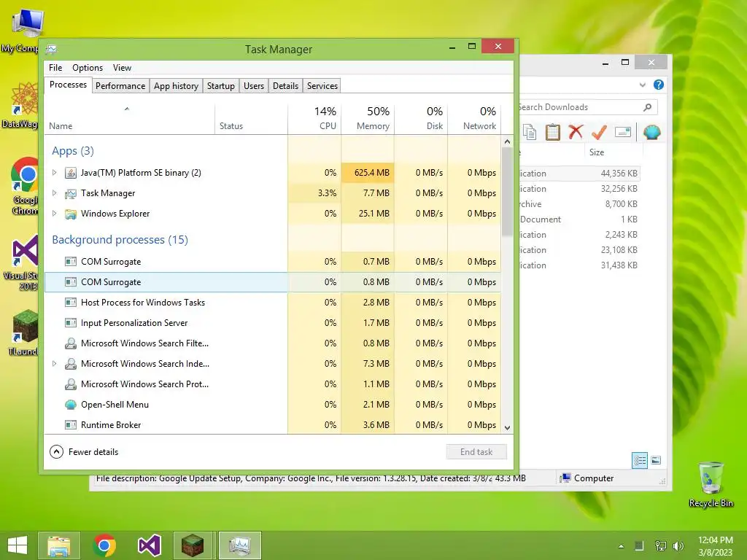This screenshot has width=747, height=560.
Task: Expand the Task Manager process group
Action: click(54, 192)
